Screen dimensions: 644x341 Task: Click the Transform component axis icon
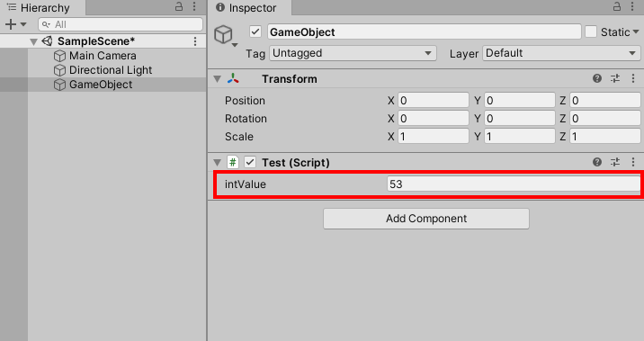[x=233, y=78]
